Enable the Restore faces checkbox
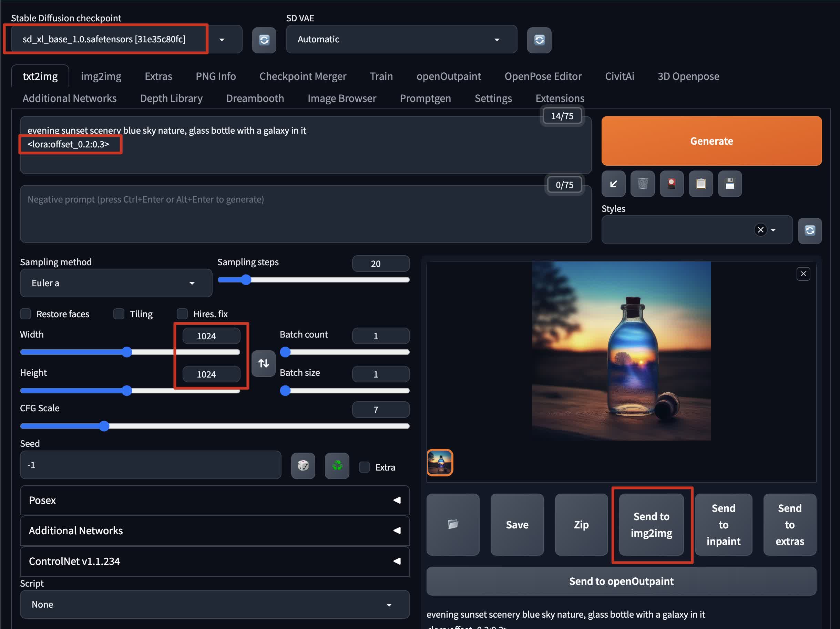 click(x=26, y=314)
